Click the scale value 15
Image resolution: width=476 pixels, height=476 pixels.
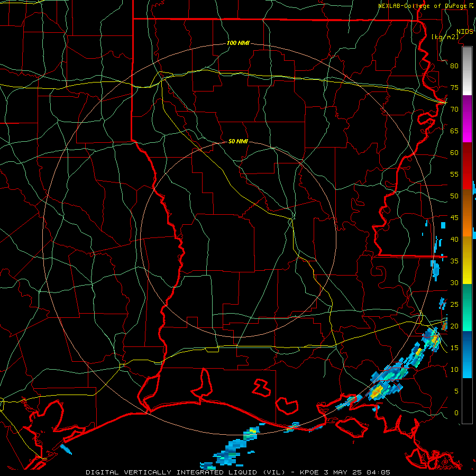(454, 348)
